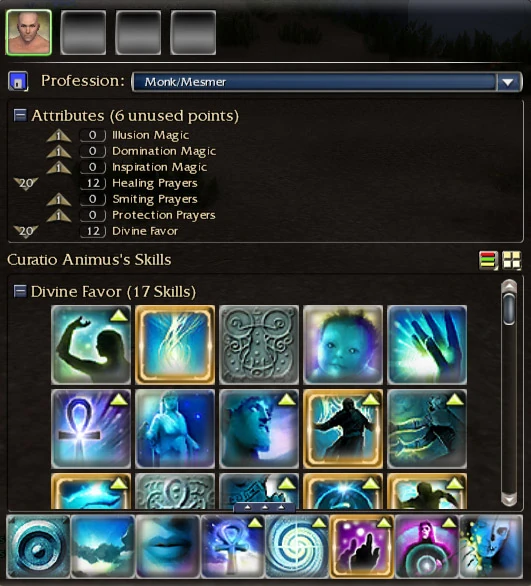Pick the blue seated statue skill icon

(x=175, y=429)
